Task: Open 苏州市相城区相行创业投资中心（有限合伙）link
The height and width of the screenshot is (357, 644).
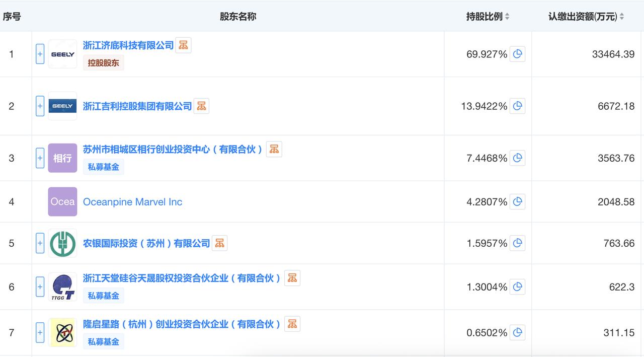Action: (x=173, y=150)
